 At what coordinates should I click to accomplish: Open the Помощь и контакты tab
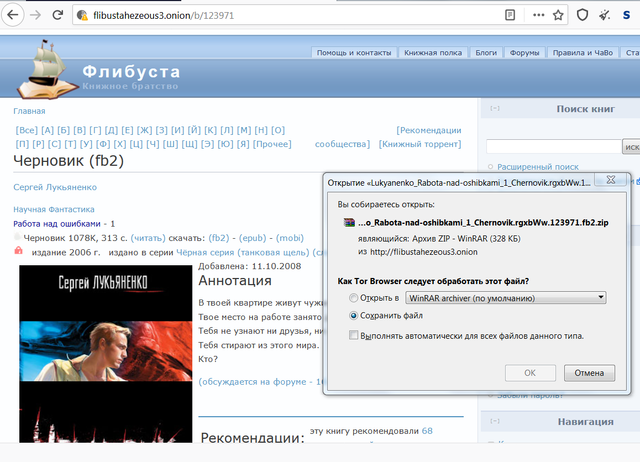tap(354, 53)
